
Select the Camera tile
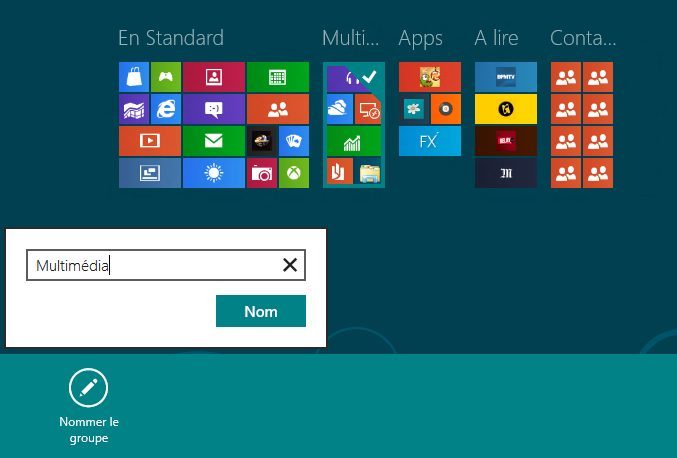coord(261,173)
